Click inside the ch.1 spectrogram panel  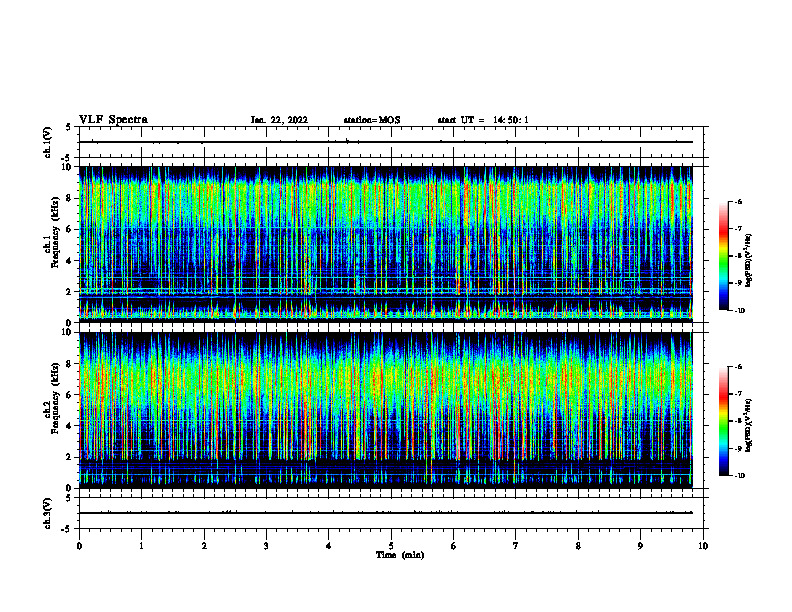click(x=385, y=244)
